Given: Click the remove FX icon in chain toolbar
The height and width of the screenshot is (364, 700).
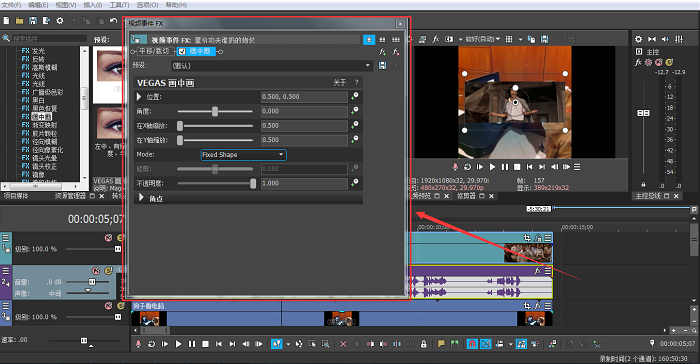Looking at the screenshot, I should coord(396,52).
